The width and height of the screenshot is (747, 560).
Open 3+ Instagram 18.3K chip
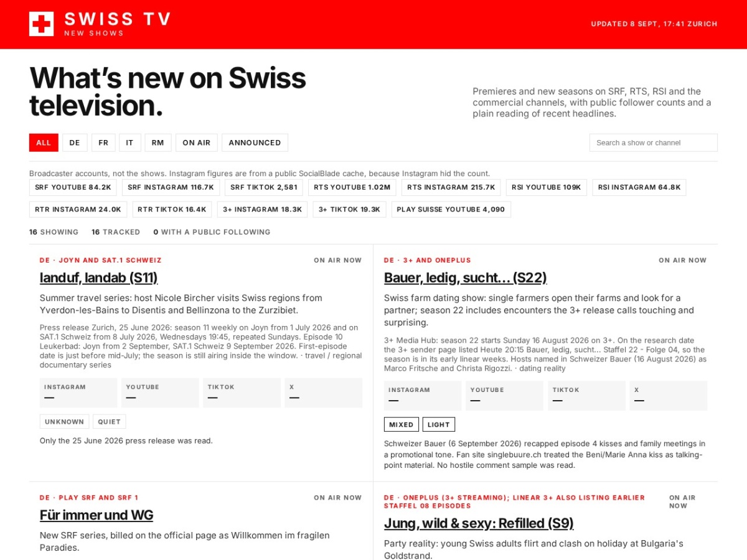[262, 210]
